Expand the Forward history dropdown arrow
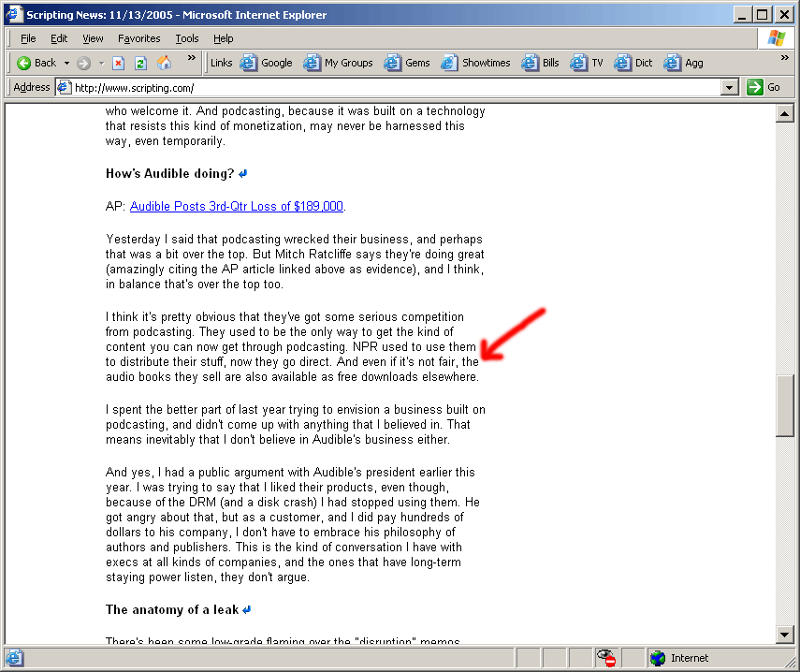The image size is (800, 672). click(102, 64)
